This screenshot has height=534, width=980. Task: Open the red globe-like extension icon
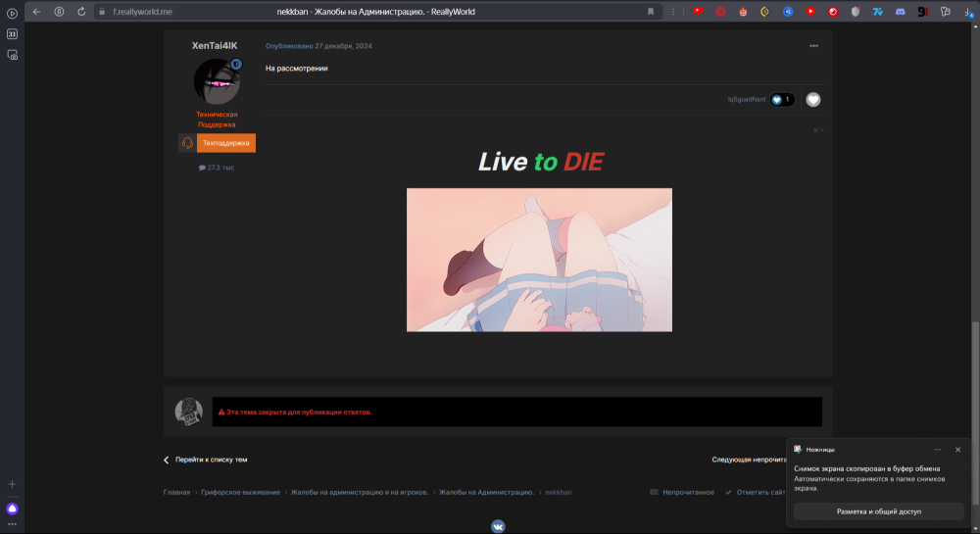833,11
